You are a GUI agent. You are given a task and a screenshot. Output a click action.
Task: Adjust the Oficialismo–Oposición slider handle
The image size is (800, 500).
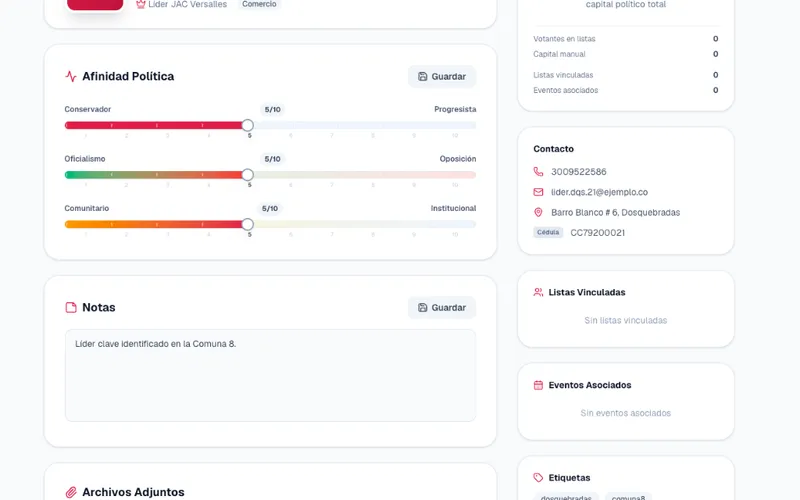pos(247,175)
